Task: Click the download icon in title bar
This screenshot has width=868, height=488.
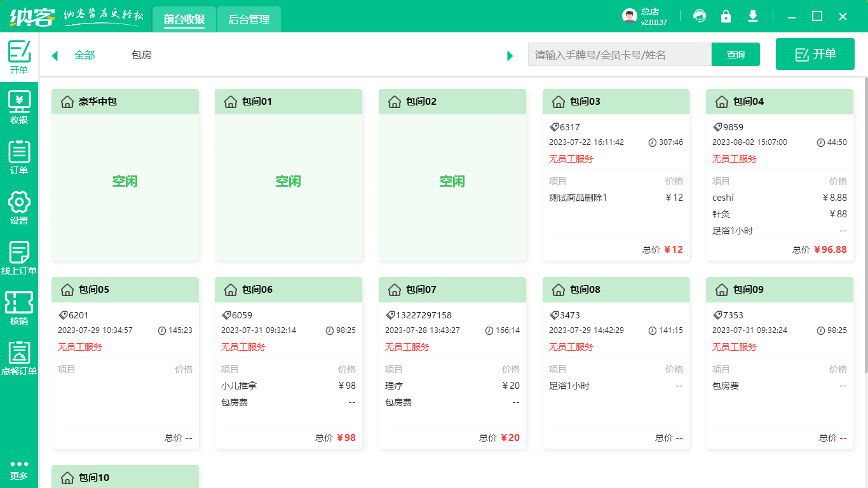Action: click(x=753, y=17)
